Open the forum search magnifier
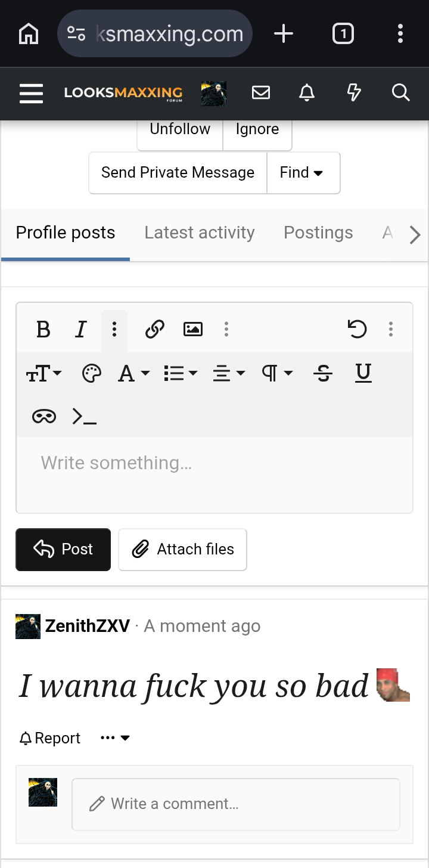The height and width of the screenshot is (868, 429). [400, 93]
